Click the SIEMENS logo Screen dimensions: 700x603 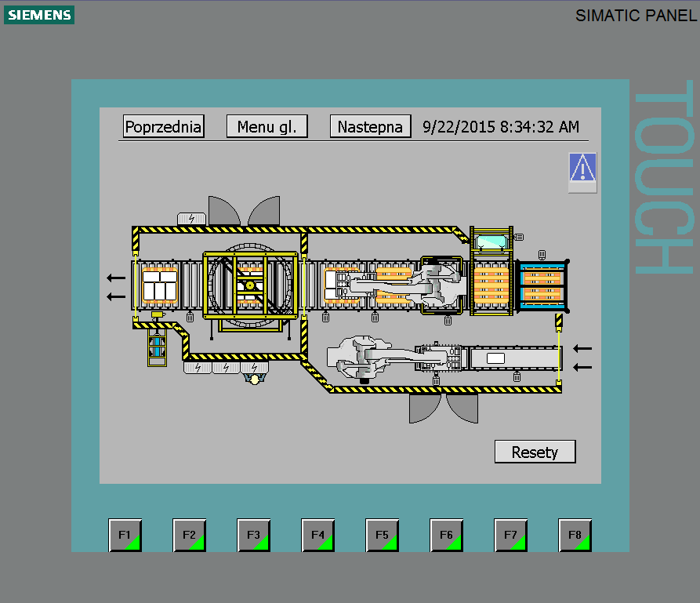39,15
